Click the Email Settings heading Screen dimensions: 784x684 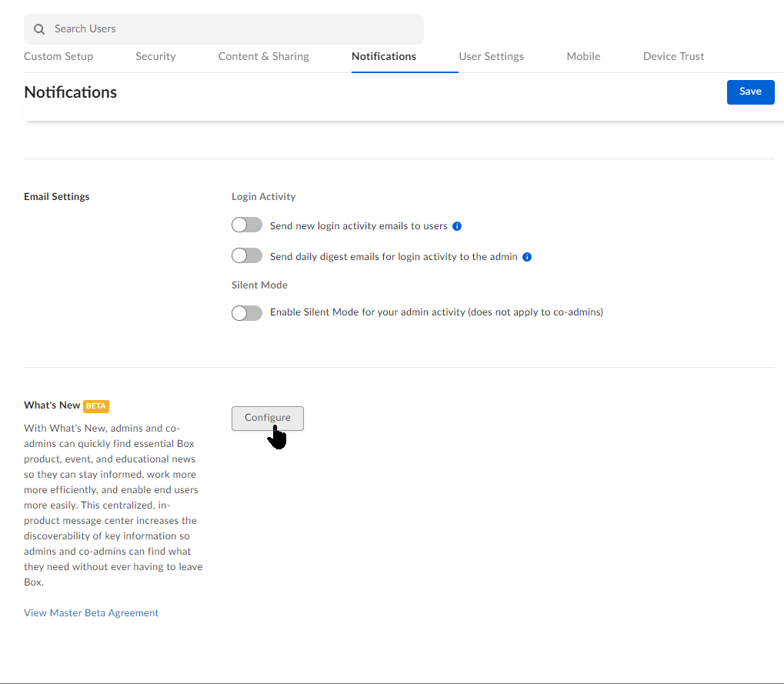pos(56,196)
